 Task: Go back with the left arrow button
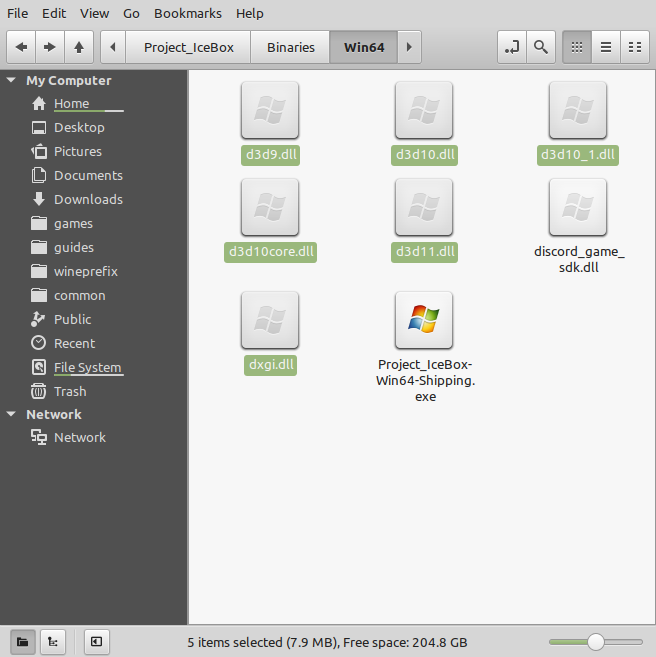tap(21, 47)
